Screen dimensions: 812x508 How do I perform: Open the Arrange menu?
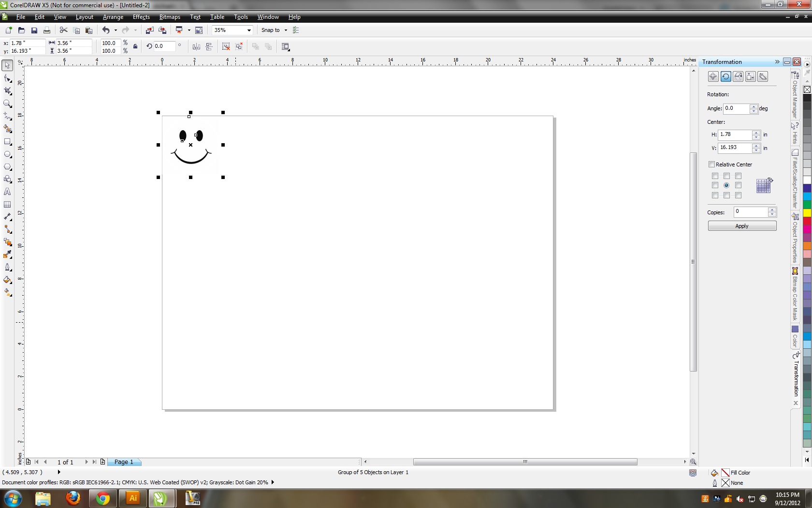click(113, 17)
